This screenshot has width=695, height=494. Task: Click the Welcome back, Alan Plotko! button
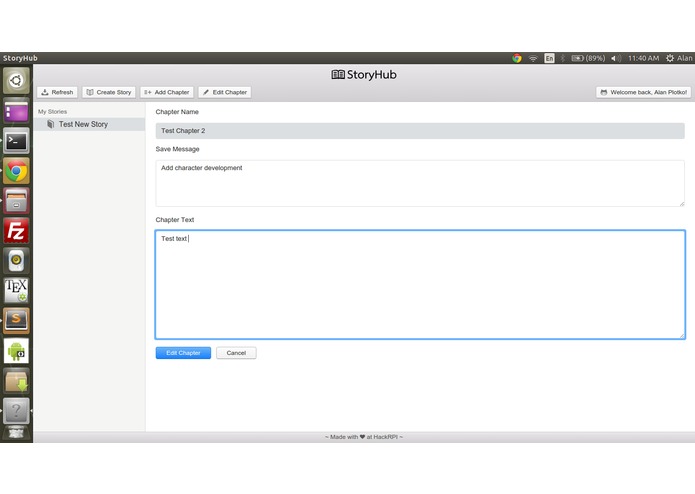coord(643,92)
